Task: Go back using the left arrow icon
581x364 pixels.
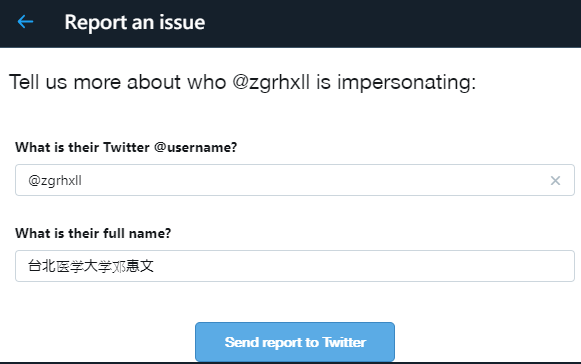Action: [25, 21]
